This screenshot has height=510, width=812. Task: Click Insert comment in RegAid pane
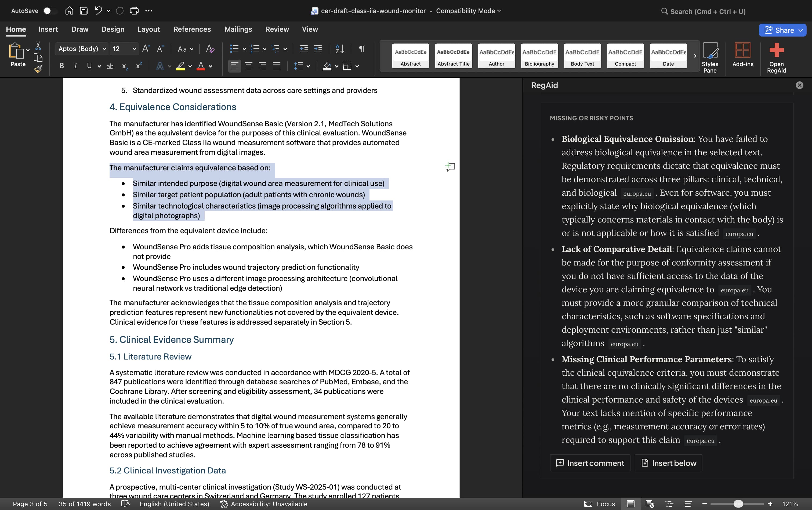[x=590, y=462]
